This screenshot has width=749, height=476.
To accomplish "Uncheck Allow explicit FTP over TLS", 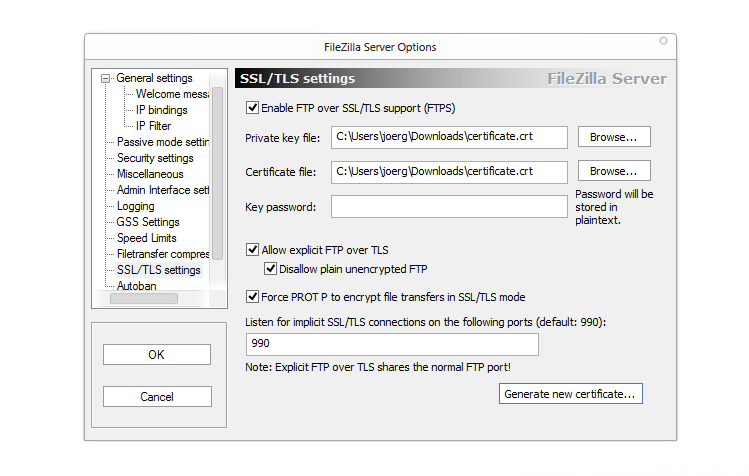I will (x=253, y=249).
